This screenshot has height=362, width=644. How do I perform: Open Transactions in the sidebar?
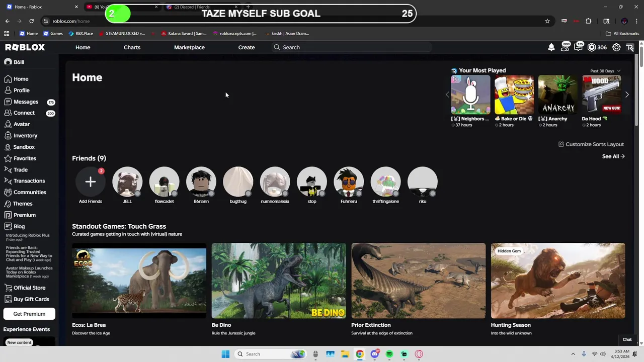point(29,181)
